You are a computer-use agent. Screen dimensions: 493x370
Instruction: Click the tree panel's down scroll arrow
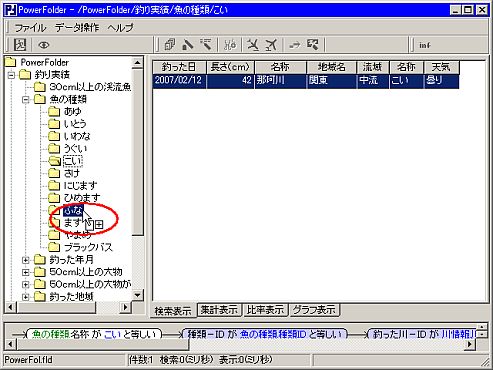point(137,295)
